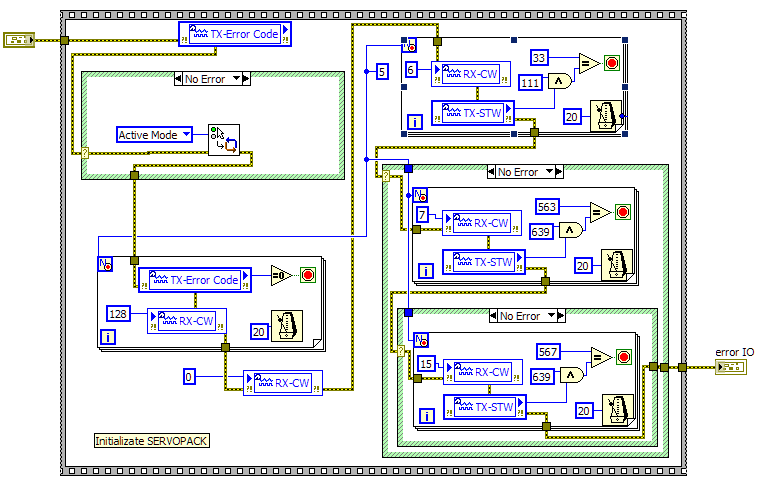This screenshot has width=767, height=497.
Task: Click the loop stop terminal next to the 33 comparator
Action: [x=611, y=63]
